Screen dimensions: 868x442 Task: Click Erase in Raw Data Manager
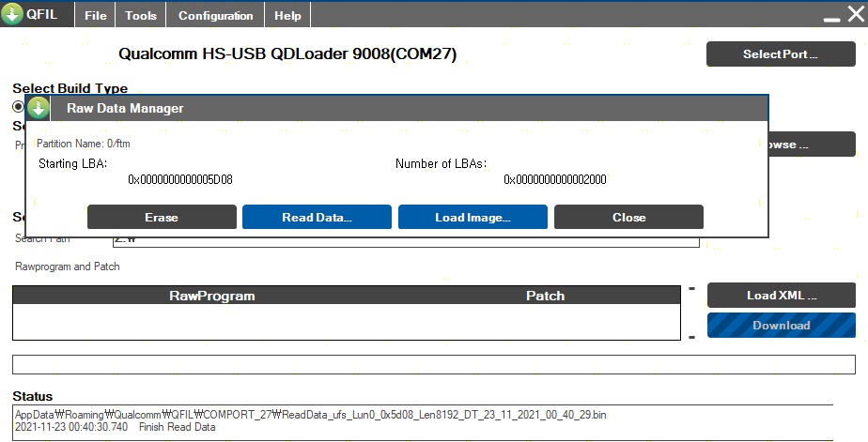pyautogui.click(x=162, y=217)
